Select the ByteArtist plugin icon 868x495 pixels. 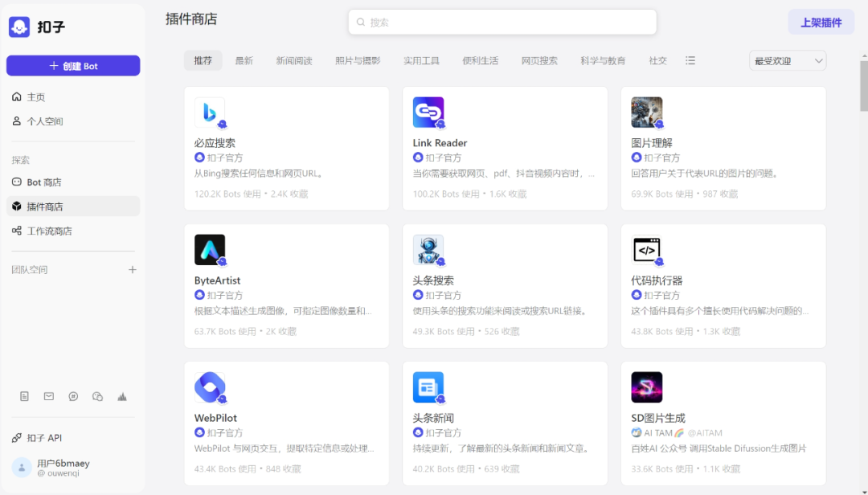[209, 249]
